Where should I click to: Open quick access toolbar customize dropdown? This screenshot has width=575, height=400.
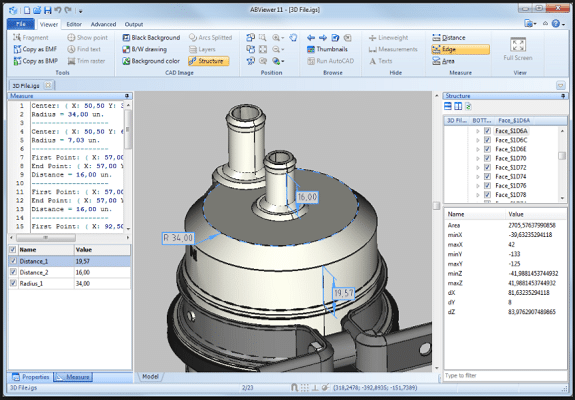pyautogui.click(x=80, y=11)
